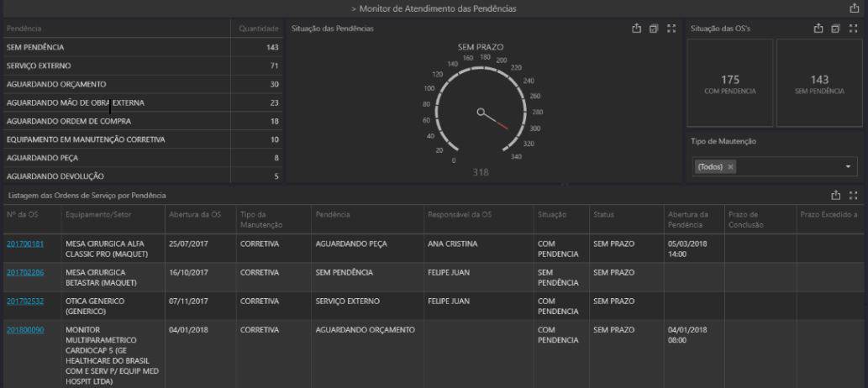Image resolution: width=868 pixels, height=388 pixels.
Task: Export the Situação das OS's panel
Action: pos(820,29)
